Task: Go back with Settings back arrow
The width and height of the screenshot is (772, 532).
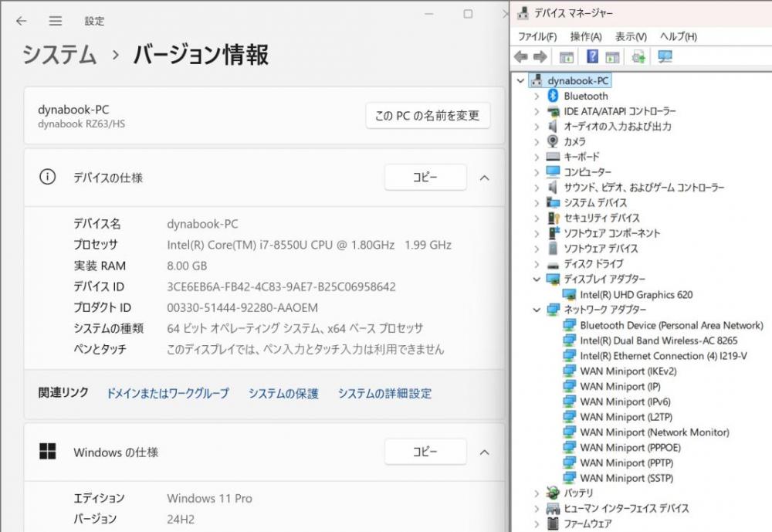Action: tap(21, 21)
